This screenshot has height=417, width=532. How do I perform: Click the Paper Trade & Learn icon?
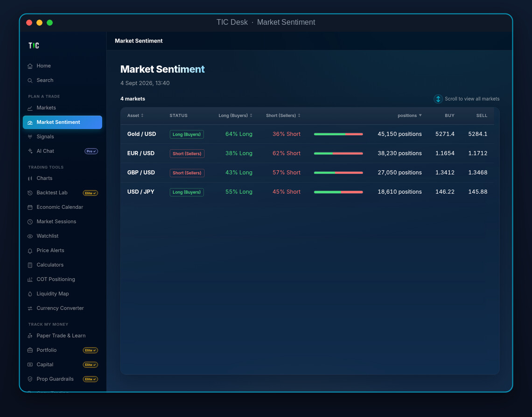(30, 336)
